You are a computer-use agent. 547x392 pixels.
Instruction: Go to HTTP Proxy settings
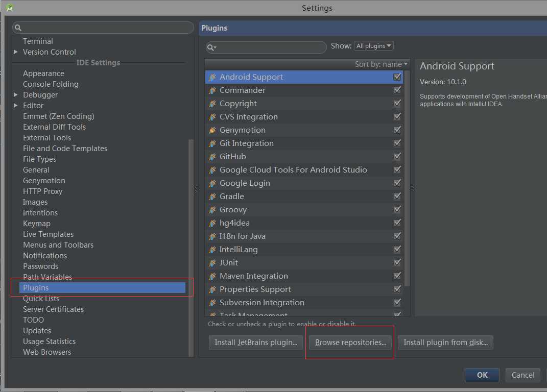coord(42,191)
